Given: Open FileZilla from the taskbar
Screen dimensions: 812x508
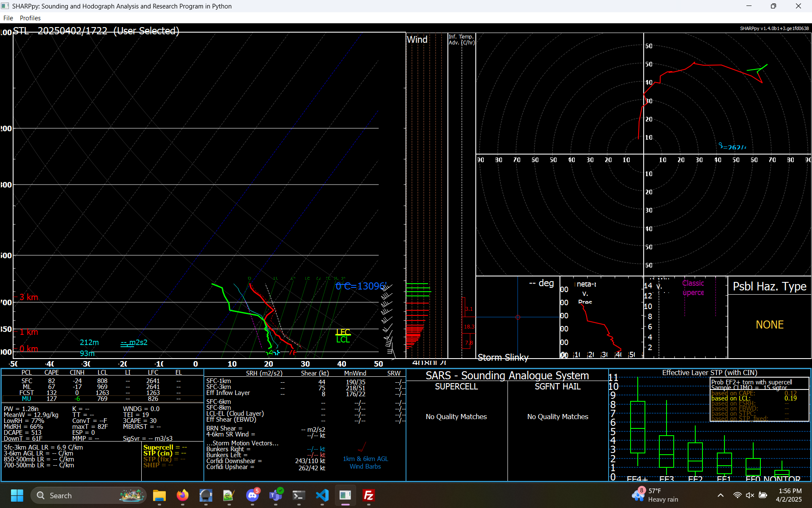Looking at the screenshot, I should 369,495.
